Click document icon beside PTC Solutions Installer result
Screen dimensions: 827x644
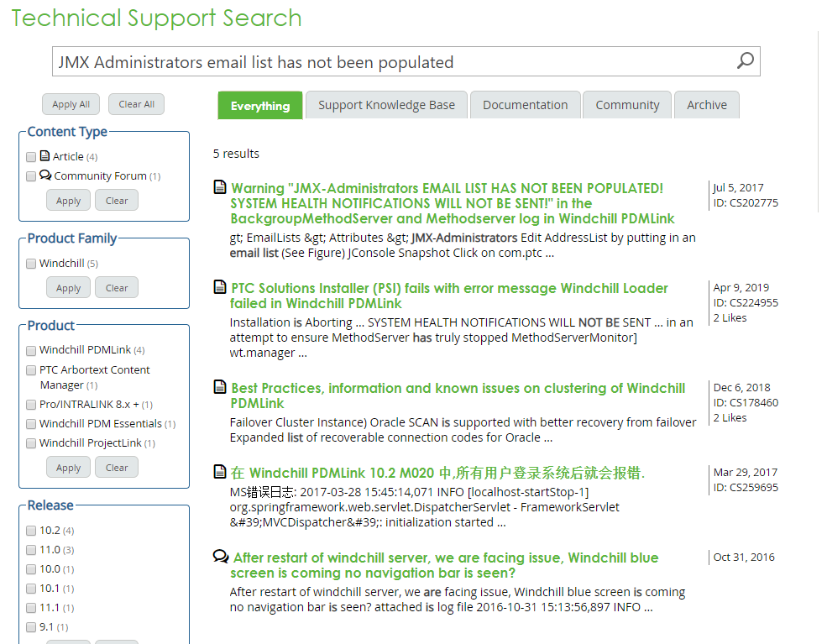pos(220,287)
